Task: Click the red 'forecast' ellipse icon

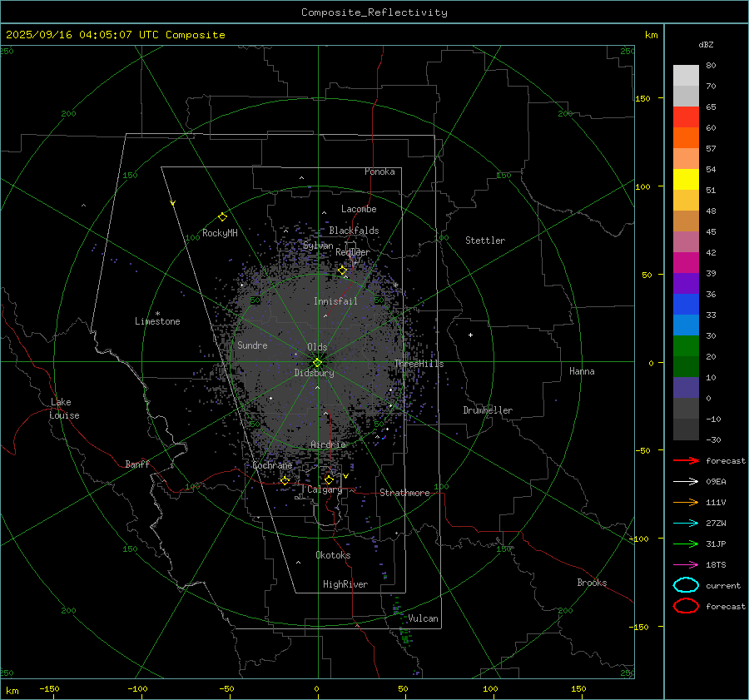Action: point(686,606)
